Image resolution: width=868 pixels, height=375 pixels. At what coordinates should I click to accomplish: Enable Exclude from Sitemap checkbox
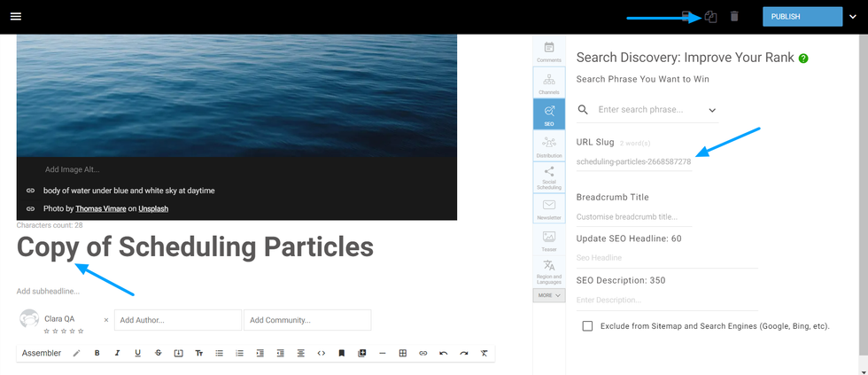pos(587,325)
